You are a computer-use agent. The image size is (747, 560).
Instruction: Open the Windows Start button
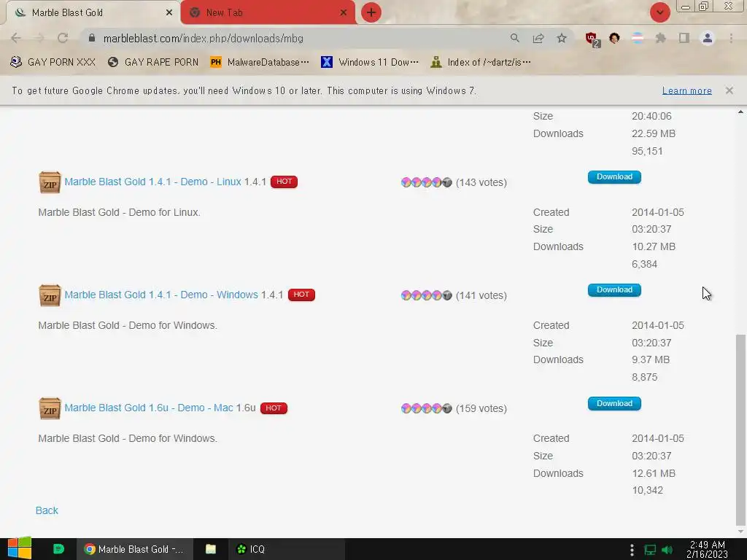click(x=20, y=549)
